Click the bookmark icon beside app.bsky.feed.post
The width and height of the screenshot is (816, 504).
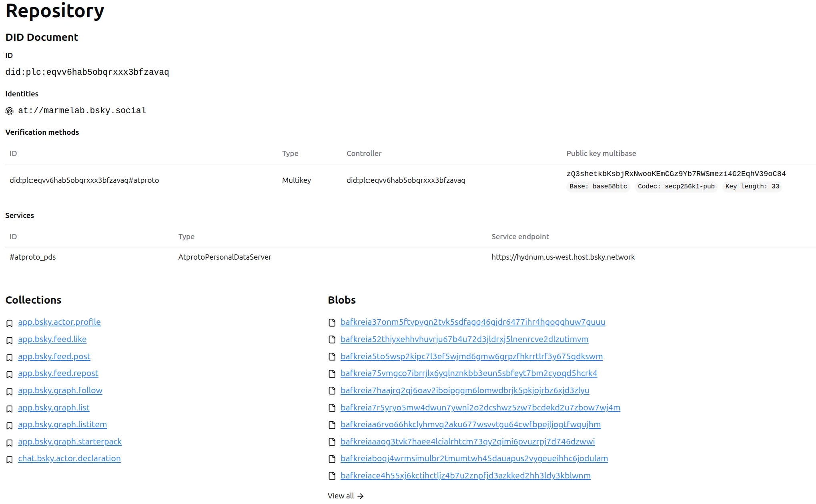10,357
